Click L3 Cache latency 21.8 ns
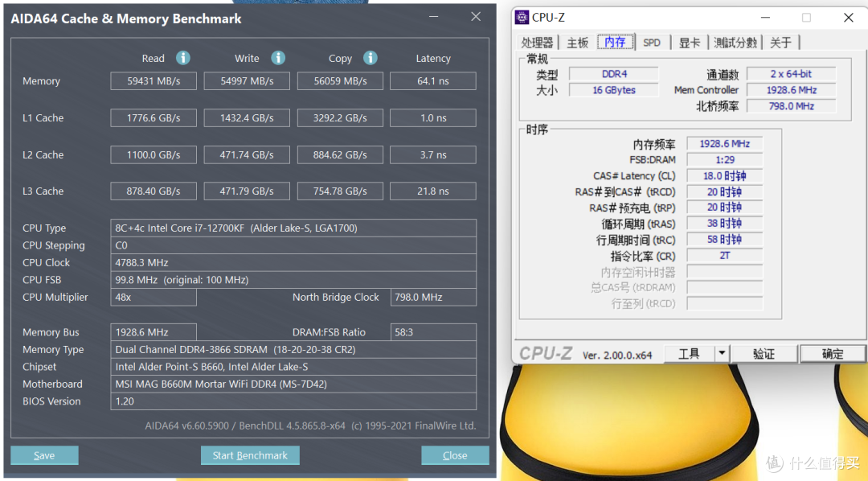The width and height of the screenshot is (868, 481). pyautogui.click(x=433, y=191)
